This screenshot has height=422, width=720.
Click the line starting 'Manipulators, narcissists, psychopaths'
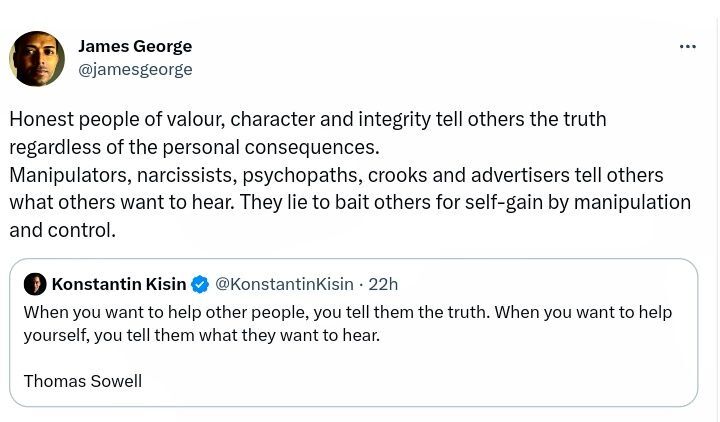pos(336,175)
